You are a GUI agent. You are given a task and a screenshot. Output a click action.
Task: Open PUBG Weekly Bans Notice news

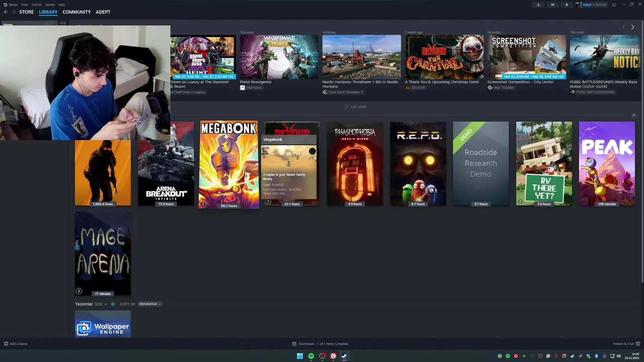click(x=606, y=58)
